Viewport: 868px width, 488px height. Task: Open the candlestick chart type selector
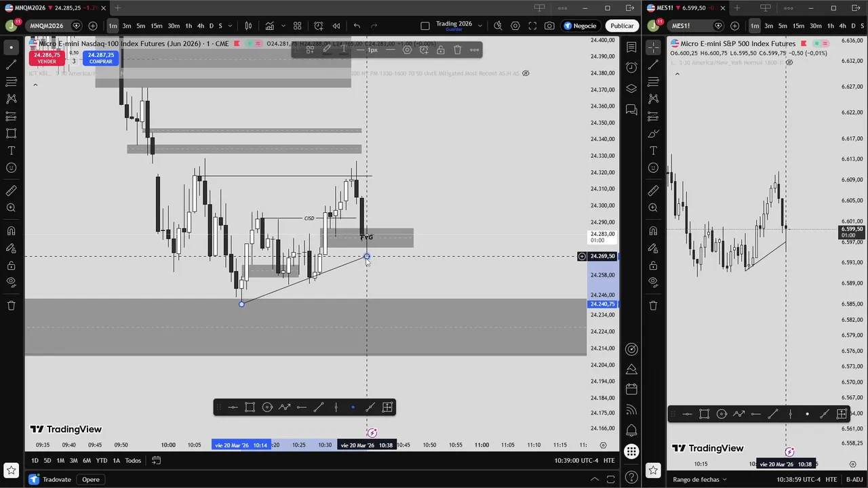coord(248,26)
